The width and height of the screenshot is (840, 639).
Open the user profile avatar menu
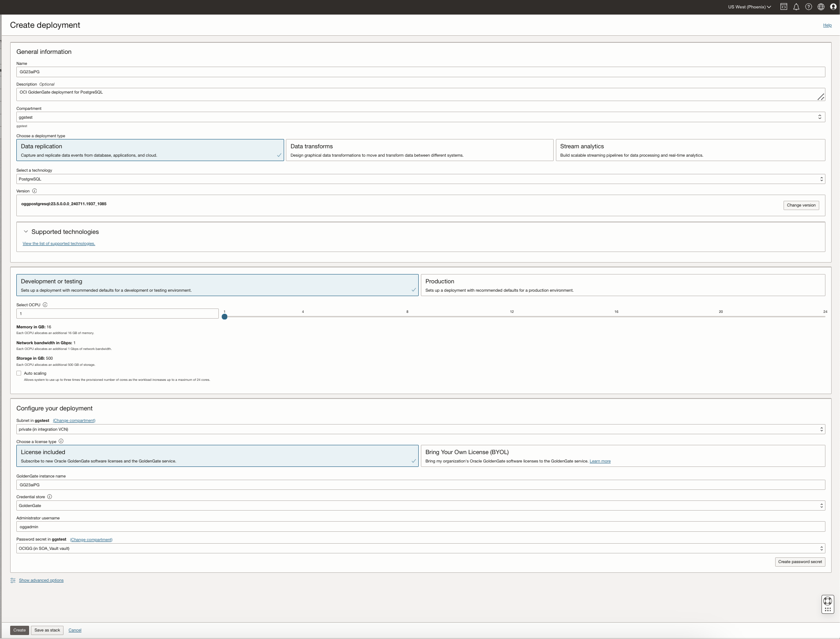pyautogui.click(x=833, y=7)
